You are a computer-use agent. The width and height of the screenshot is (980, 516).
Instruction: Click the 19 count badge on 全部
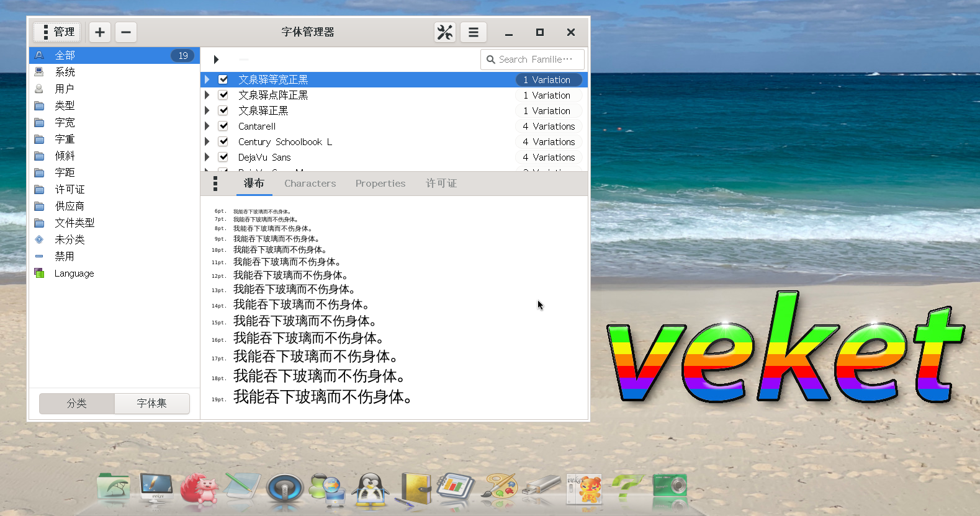point(183,55)
